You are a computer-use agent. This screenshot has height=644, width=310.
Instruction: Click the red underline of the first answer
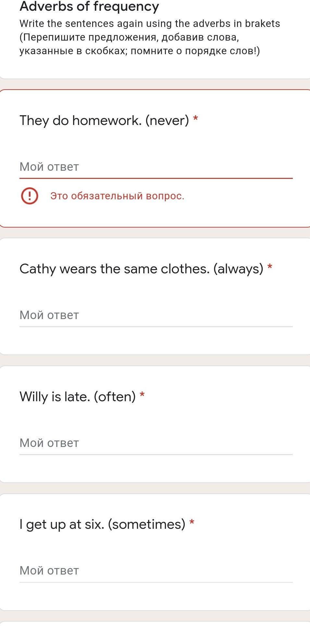156,178
